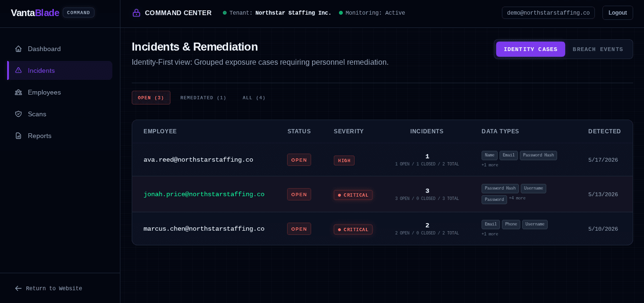
Task: Open jonah.price@northstarstaffing.co case
Action: coord(204,194)
